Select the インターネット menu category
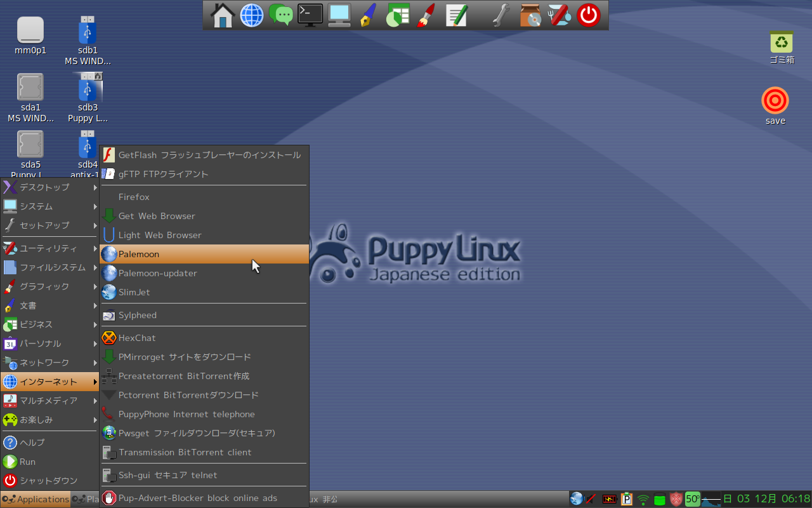Viewport: 812px width, 508px height. 50,382
